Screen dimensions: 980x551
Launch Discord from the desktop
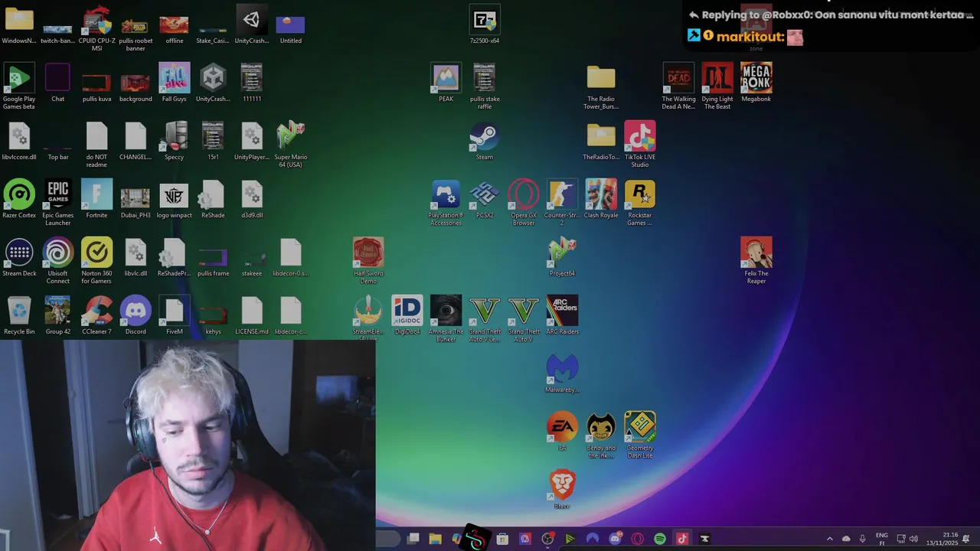click(x=136, y=317)
